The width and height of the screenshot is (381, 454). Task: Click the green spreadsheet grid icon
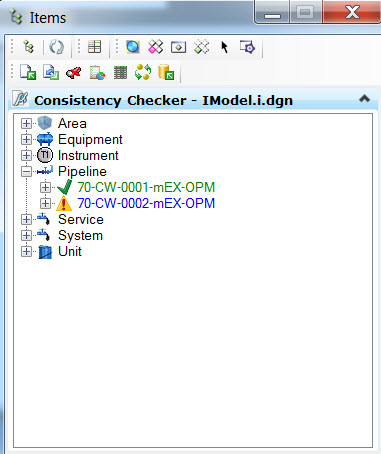(120, 73)
